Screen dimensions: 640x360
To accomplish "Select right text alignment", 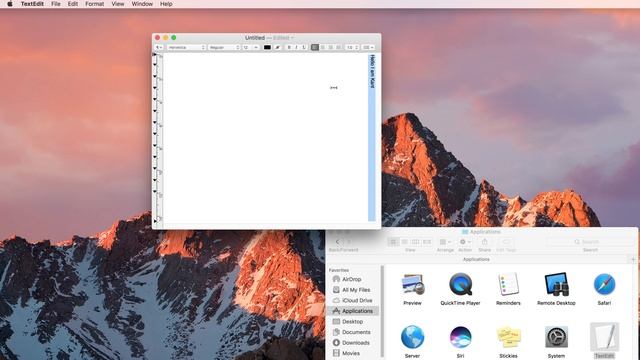I will 330,47.
